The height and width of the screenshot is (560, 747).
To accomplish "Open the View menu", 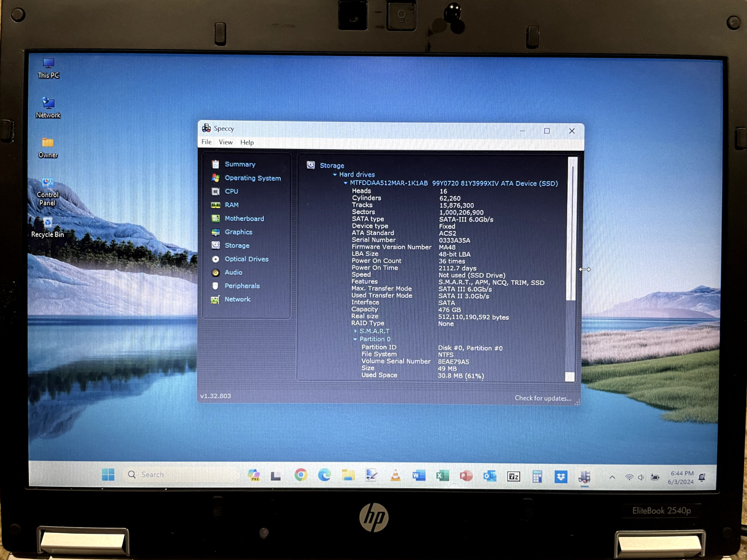I will pos(226,142).
